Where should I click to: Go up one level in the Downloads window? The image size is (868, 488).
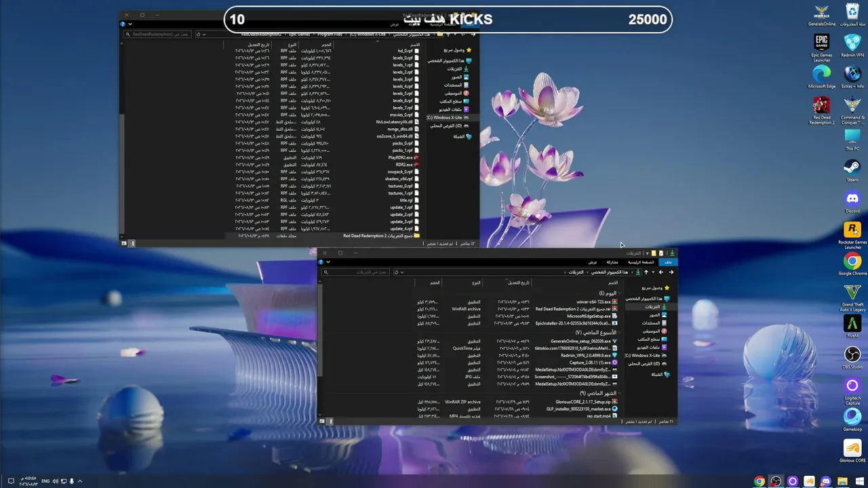click(646, 272)
